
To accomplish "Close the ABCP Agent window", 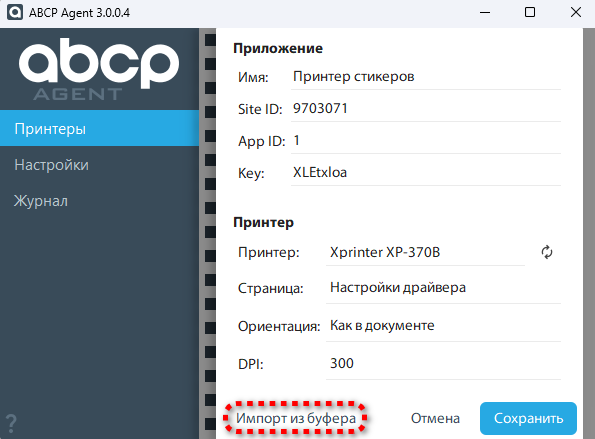I will coord(575,13).
